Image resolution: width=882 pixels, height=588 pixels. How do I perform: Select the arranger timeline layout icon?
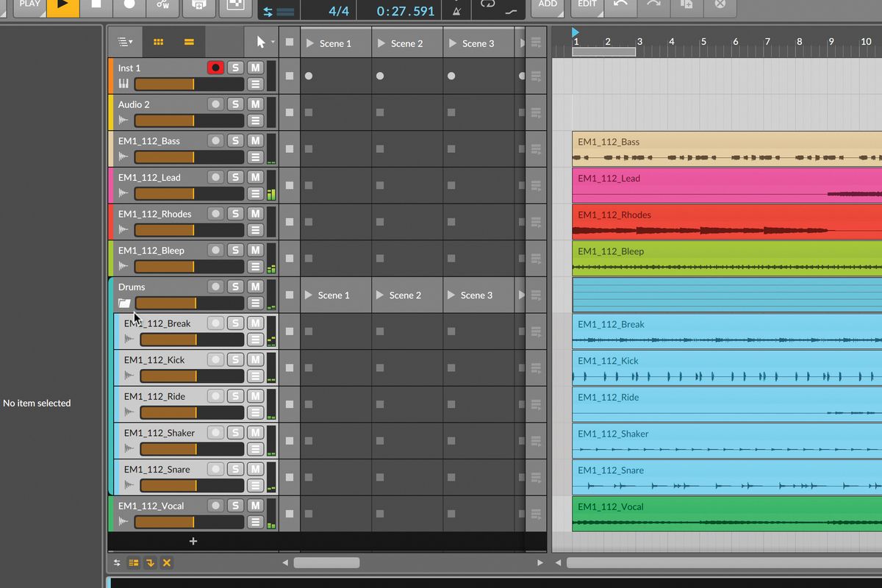click(189, 41)
